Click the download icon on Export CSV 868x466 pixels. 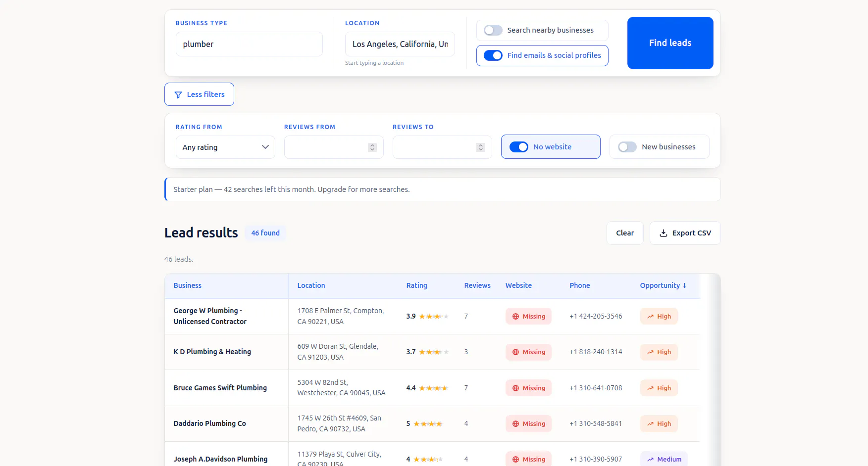(664, 233)
